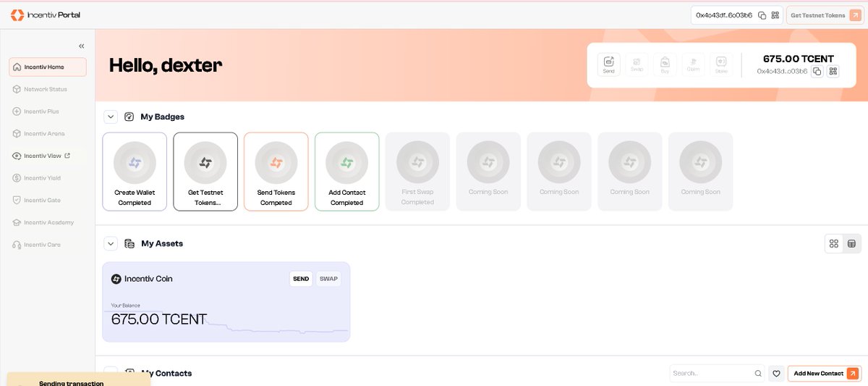Click the Hello, dexter greeting
Viewport: 868px width, 386px height.
point(166,65)
